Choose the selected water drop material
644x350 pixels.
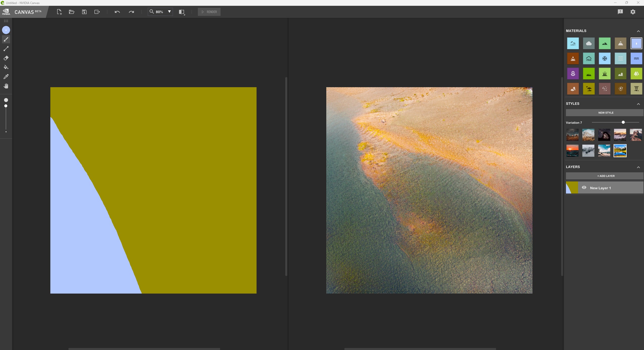[x=636, y=43]
